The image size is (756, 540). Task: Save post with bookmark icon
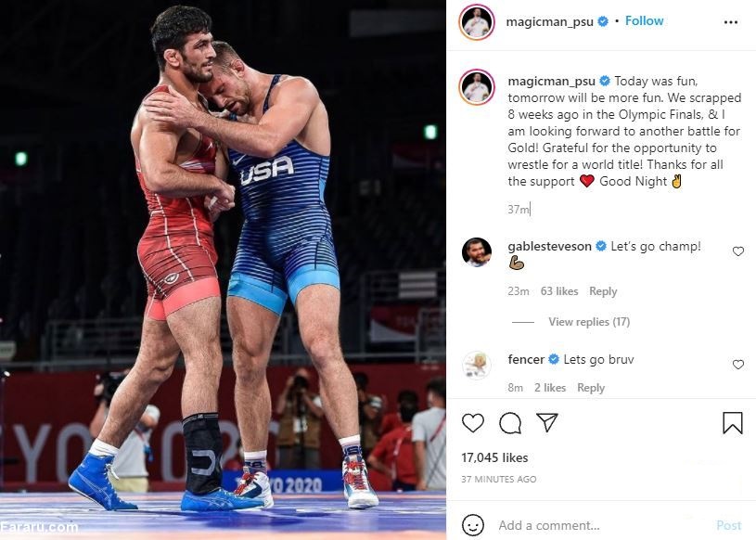733,423
